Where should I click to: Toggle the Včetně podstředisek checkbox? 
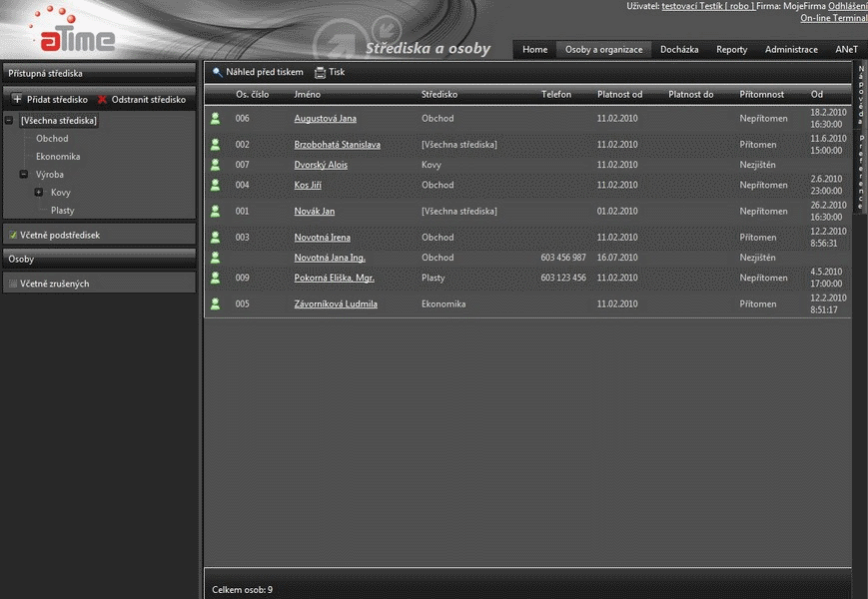pos(13,235)
